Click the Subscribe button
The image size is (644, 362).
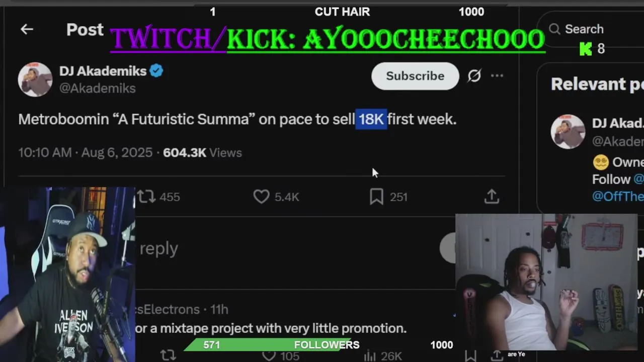click(415, 76)
